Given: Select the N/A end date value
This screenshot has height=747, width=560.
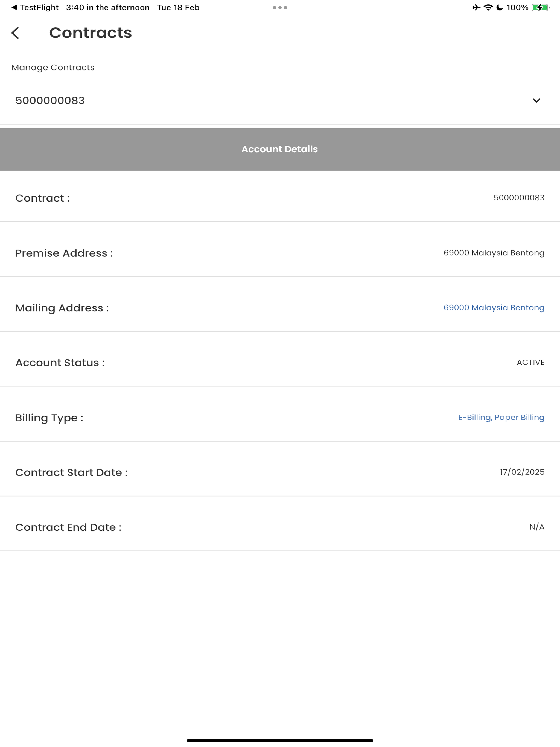Looking at the screenshot, I should [537, 527].
